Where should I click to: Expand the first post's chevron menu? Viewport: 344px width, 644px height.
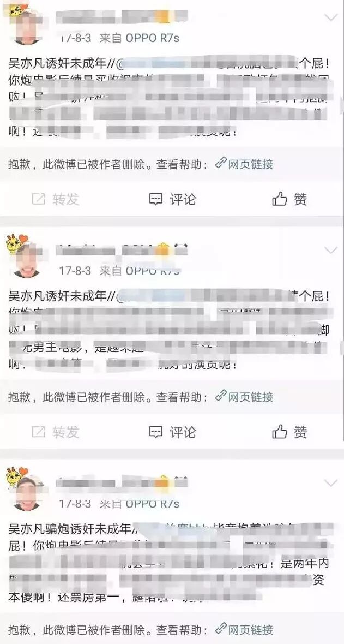[x=330, y=17]
